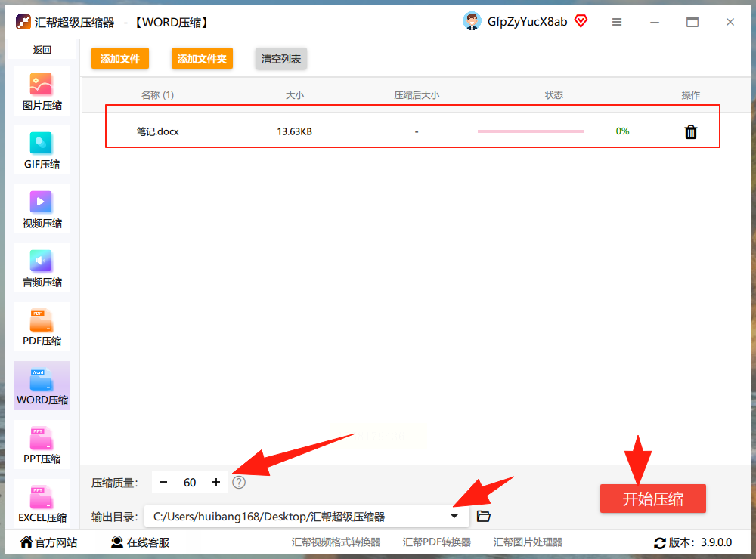Decrease compression quality with the minus button

[163, 483]
